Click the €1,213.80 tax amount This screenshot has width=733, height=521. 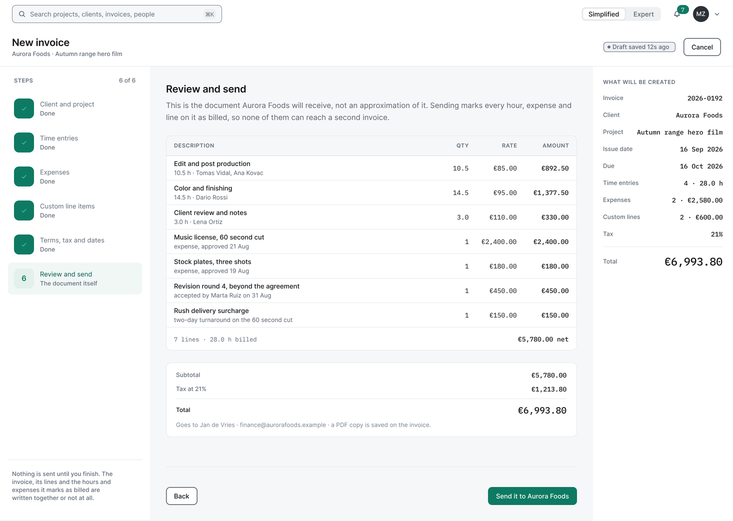pos(548,389)
